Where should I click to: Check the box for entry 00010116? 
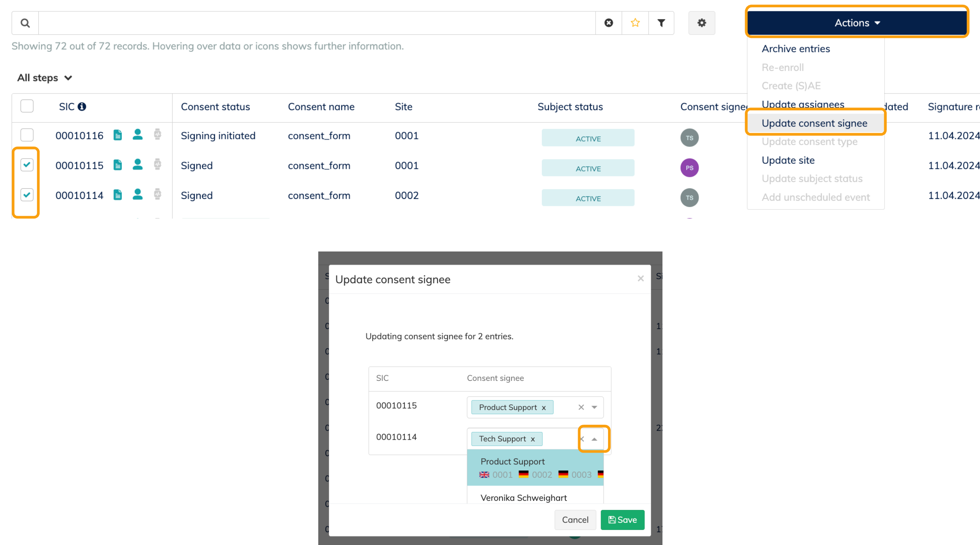pos(27,135)
